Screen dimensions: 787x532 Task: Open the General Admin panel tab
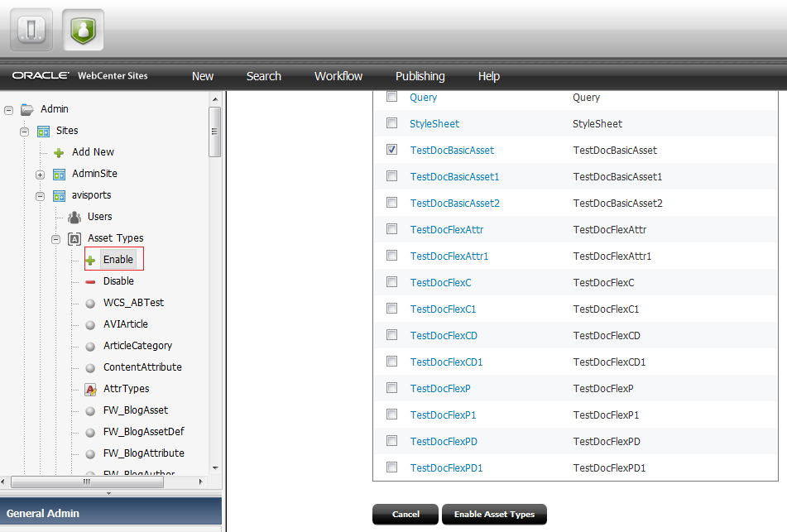tap(111, 512)
